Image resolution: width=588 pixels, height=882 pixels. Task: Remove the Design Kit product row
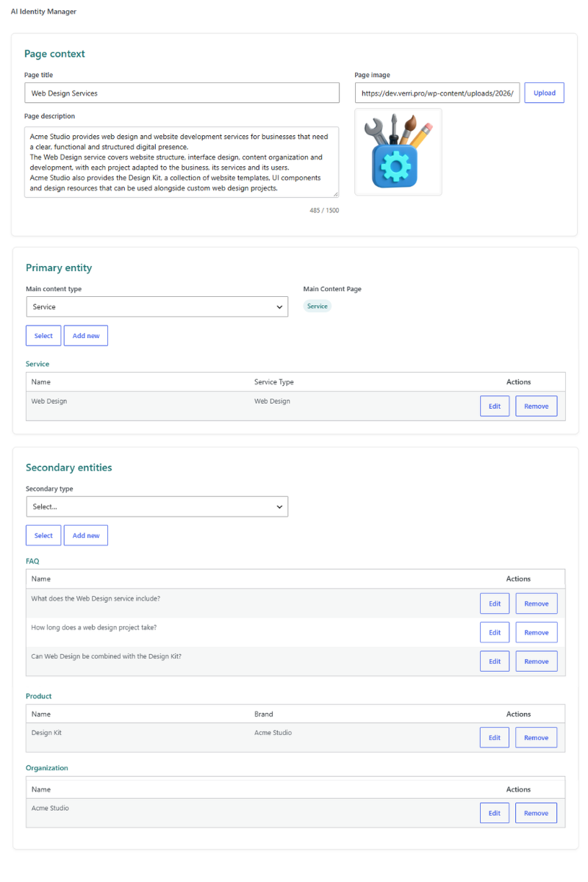(x=537, y=737)
